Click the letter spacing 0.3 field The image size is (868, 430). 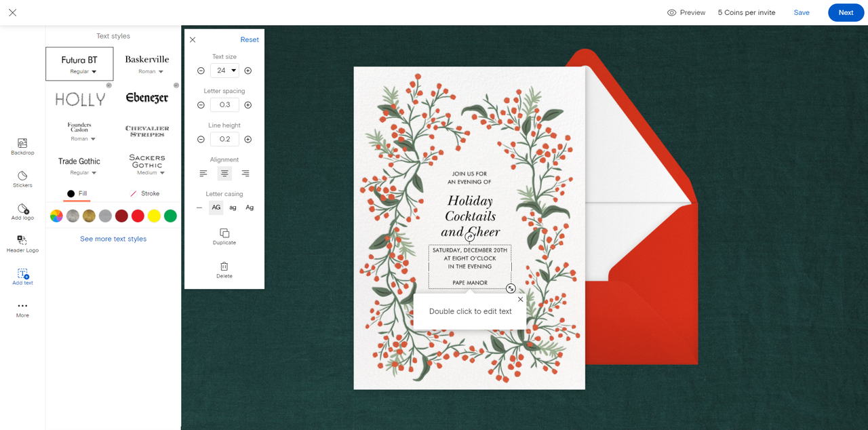point(224,104)
